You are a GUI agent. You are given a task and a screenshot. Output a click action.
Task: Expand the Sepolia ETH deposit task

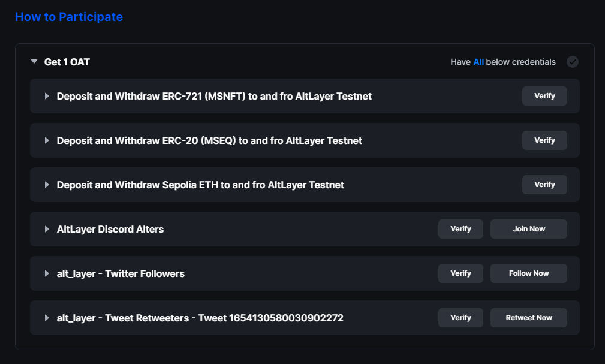(47, 185)
